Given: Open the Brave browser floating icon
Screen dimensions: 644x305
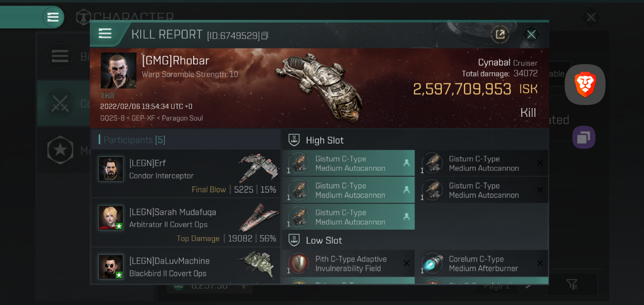Looking at the screenshot, I should click(585, 84).
